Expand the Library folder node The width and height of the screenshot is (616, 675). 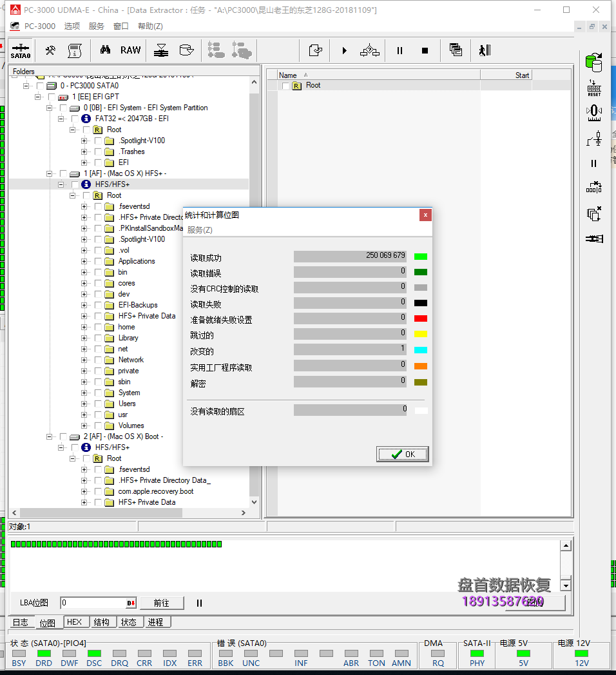point(84,338)
